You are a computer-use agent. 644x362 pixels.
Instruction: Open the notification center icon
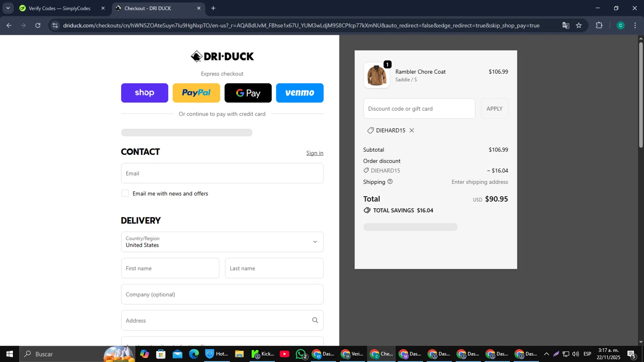point(632,354)
